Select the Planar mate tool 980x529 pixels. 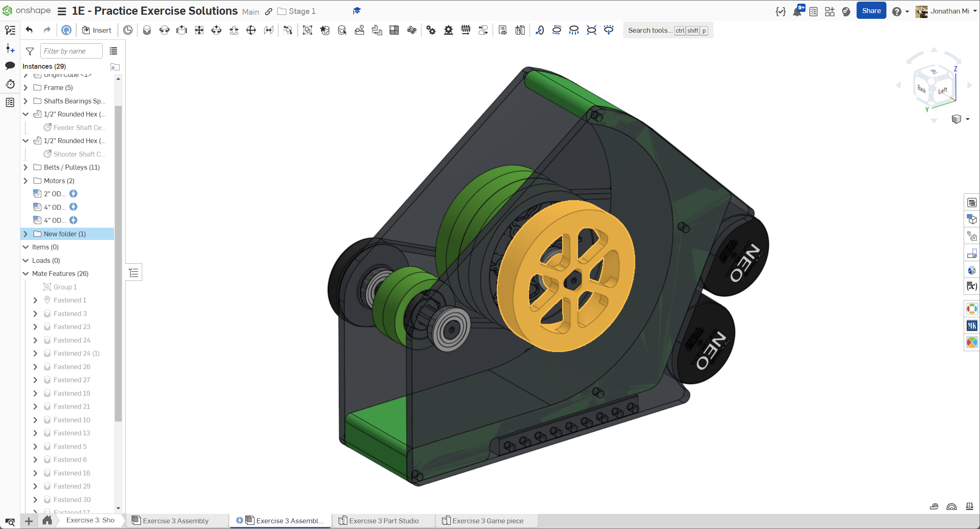199,30
